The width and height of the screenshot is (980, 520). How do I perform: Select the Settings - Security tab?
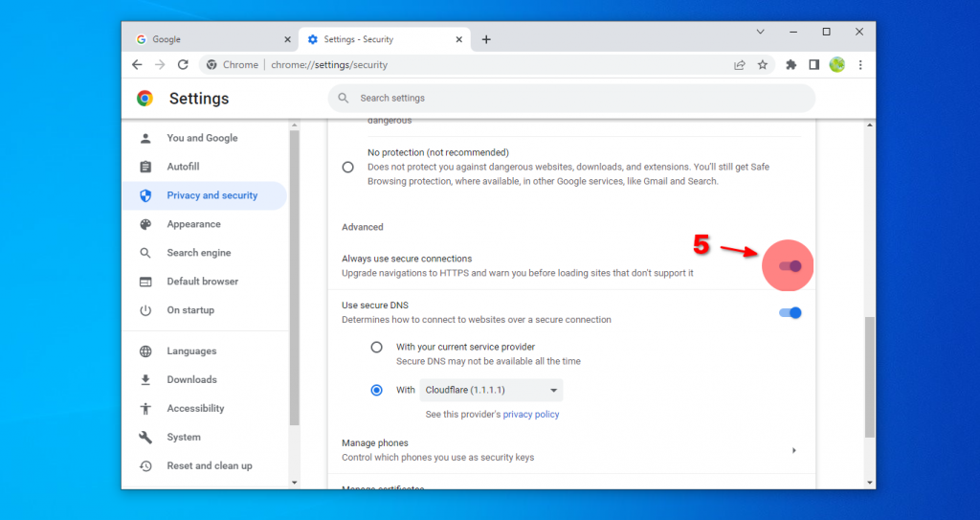click(x=385, y=39)
